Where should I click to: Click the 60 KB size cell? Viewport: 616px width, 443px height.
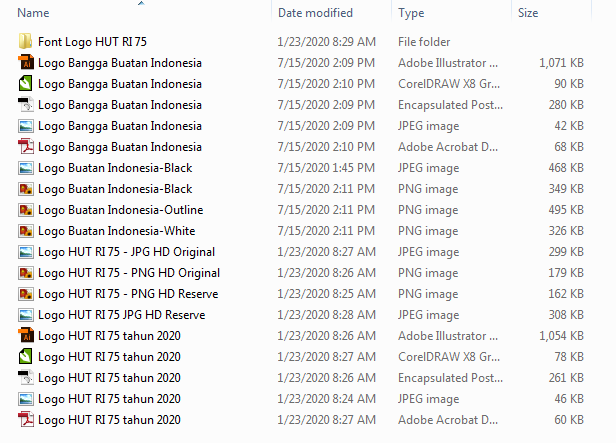pyautogui.click(x=569, y=420)
